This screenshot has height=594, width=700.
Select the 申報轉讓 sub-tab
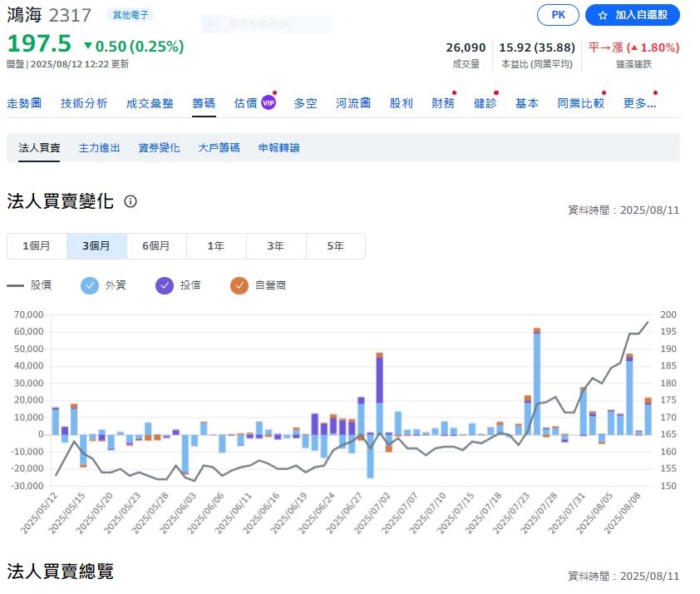tap(279, 147)
